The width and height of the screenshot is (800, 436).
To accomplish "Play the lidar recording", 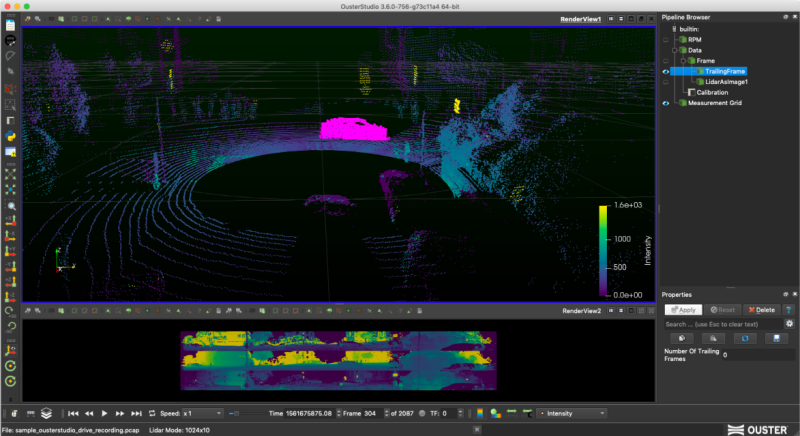I will (104, 414).
